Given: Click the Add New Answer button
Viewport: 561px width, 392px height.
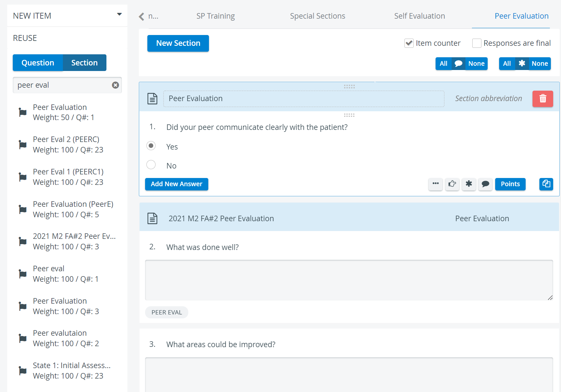Looking at the screenshot, I should coord(177,184).
